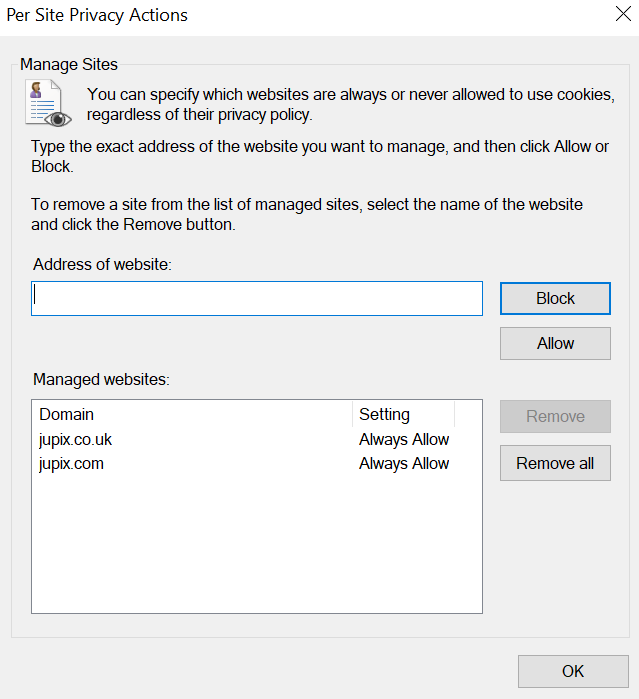This screenshot has height=699, width=639.
Task: Focus the Address of website text field
Action: click(x=257, y=298)
